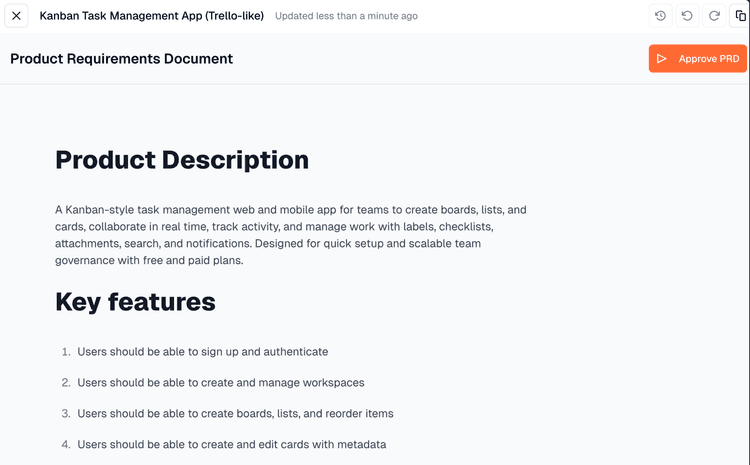This screenshot has height=465, width=750.
Task: Undo the last change
Action: coord(687,16)
